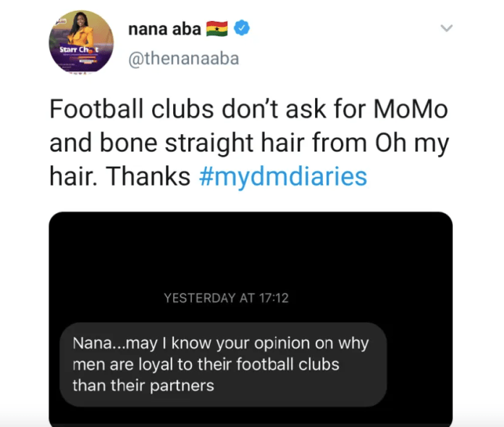
Task: Click the 'YESTERDAY AT 17:12' timestamp
Action: click(226, 298)
